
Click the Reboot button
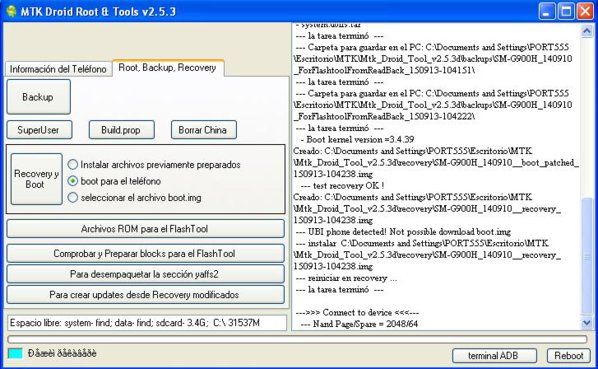(x=569, y=355)
